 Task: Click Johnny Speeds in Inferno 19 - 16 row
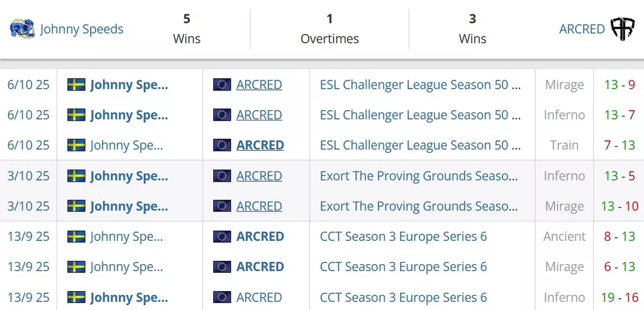pos(129,297)
